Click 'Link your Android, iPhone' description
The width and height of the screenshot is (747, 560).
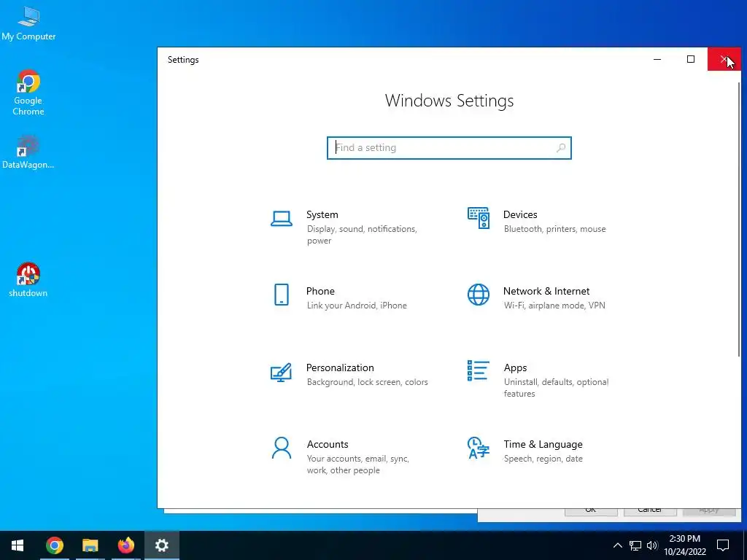(x=357, y=306)
